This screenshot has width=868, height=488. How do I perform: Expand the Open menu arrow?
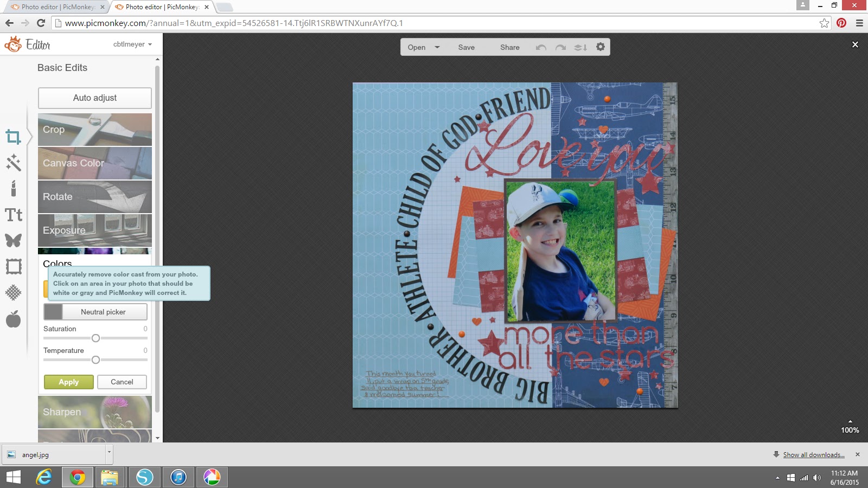tap(437, 47)
